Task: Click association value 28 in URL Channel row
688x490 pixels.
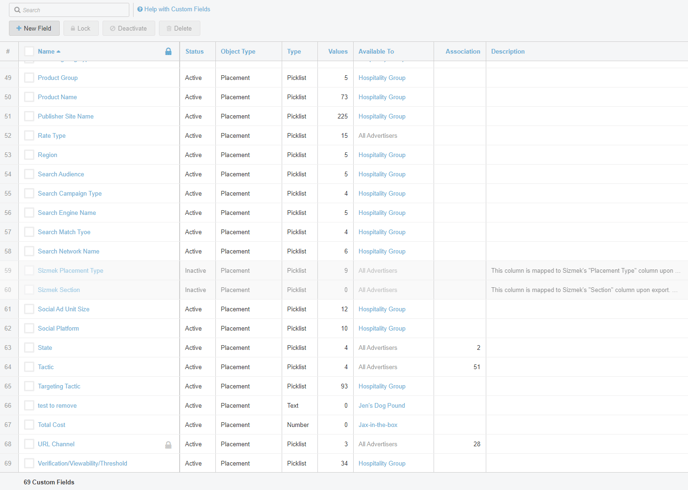Action: click(477, 444)
